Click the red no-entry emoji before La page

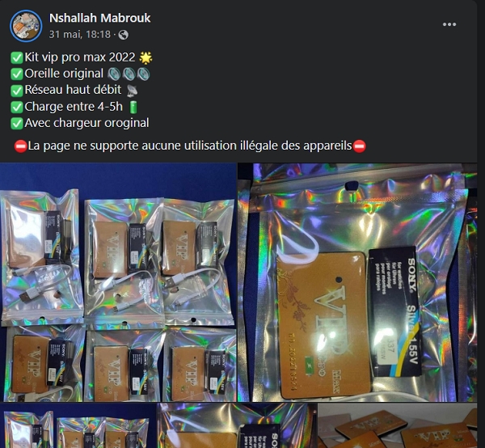[21, 146]
